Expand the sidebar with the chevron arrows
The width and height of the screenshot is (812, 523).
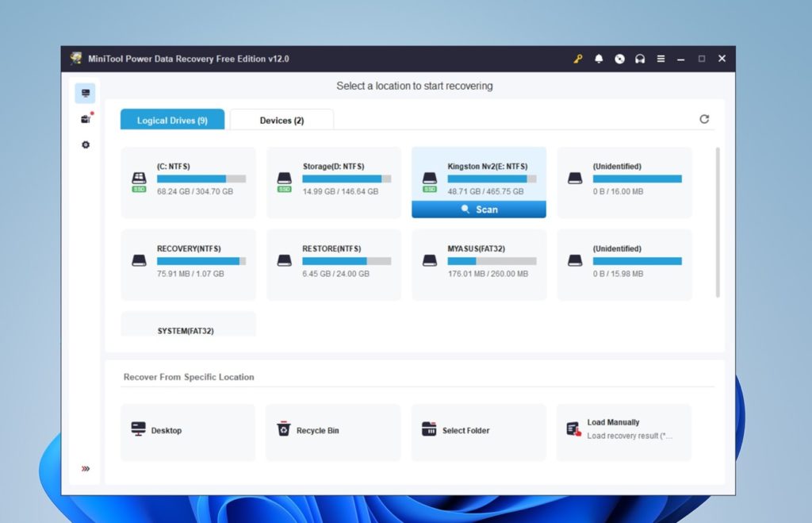pyautogui.click(x=85, y=469)
